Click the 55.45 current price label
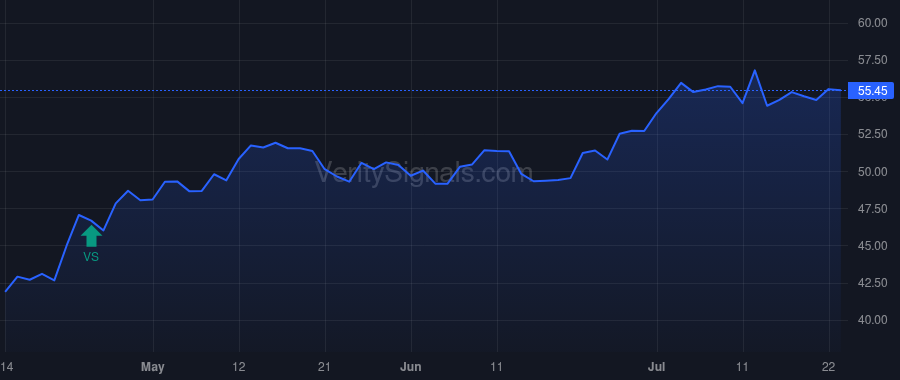This screenshot has width=900, height=380. click(x=872, y=91)
